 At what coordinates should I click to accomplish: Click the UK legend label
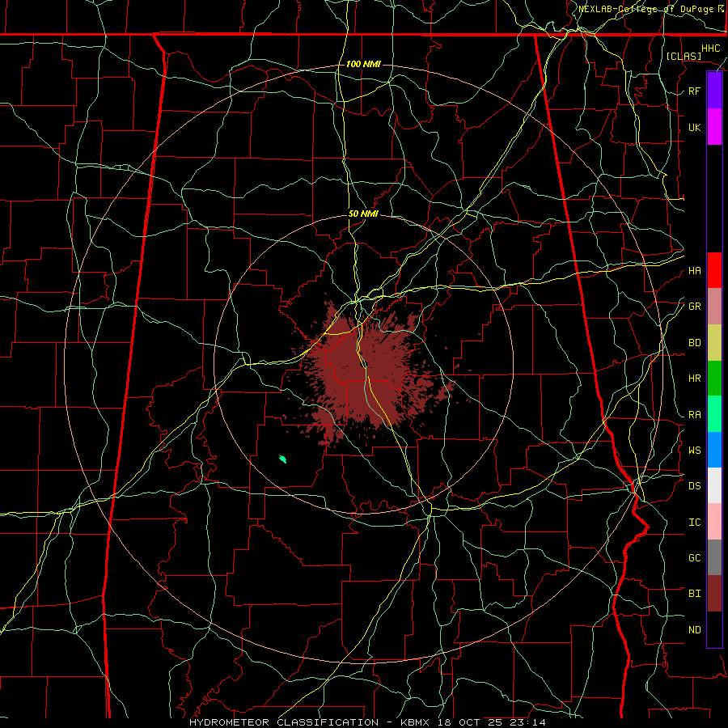[694, 127]
